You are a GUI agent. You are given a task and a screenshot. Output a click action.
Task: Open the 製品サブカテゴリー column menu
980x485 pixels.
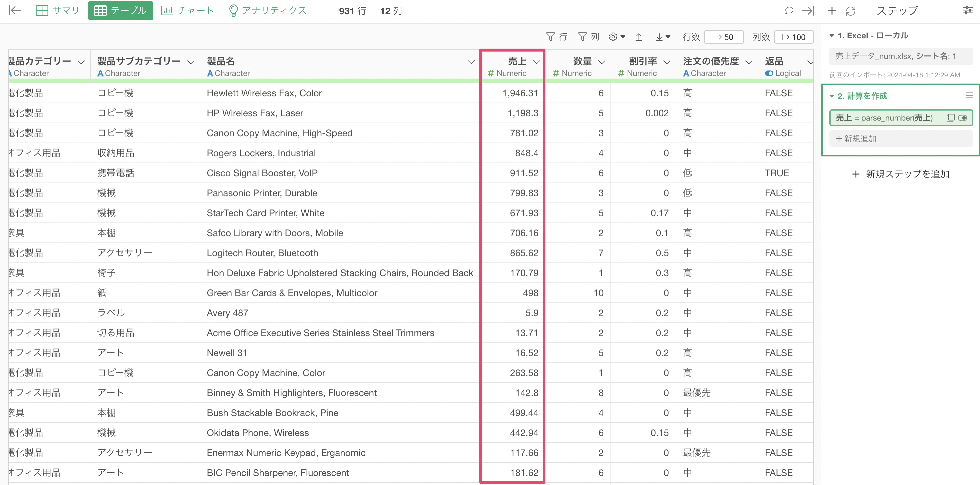click(191, 62)
